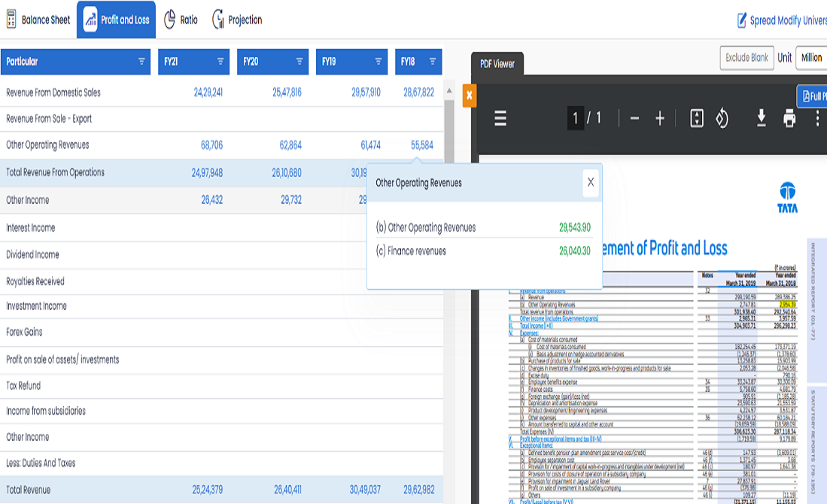Close the Other Operating Revenues popup
The image size is (827, 504).
pyautogui.click(x=591, y=182)
